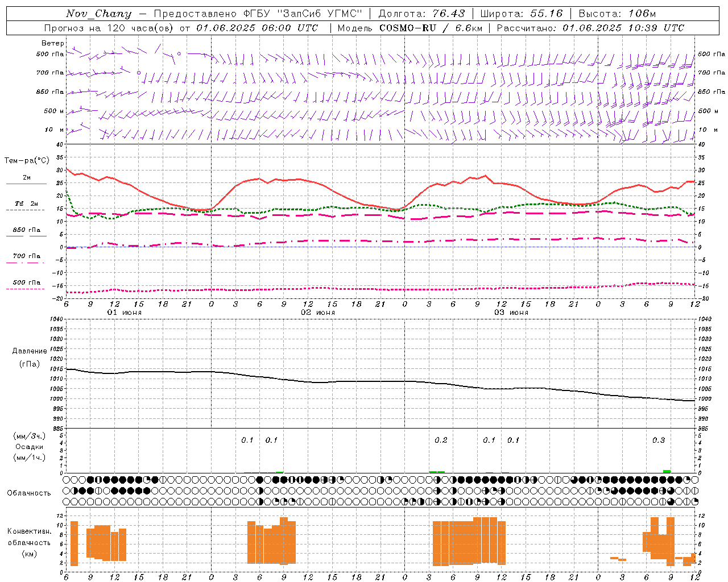Click the Осадки panel label

[30, 447]
